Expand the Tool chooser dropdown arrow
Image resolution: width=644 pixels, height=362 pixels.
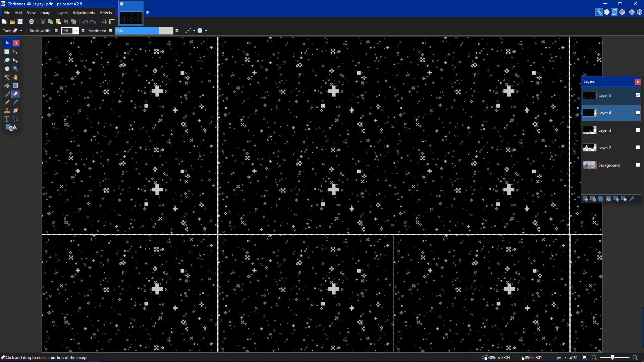click(x=21, y=31)
